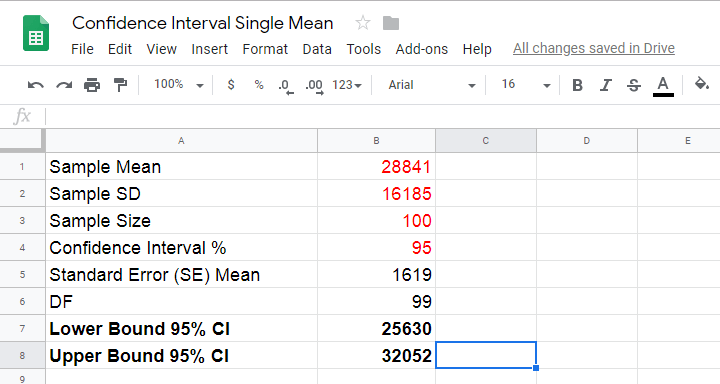This screenshot has width=720, height=384.
Task: Open the Format menu
Action: (x=265, y=49)
